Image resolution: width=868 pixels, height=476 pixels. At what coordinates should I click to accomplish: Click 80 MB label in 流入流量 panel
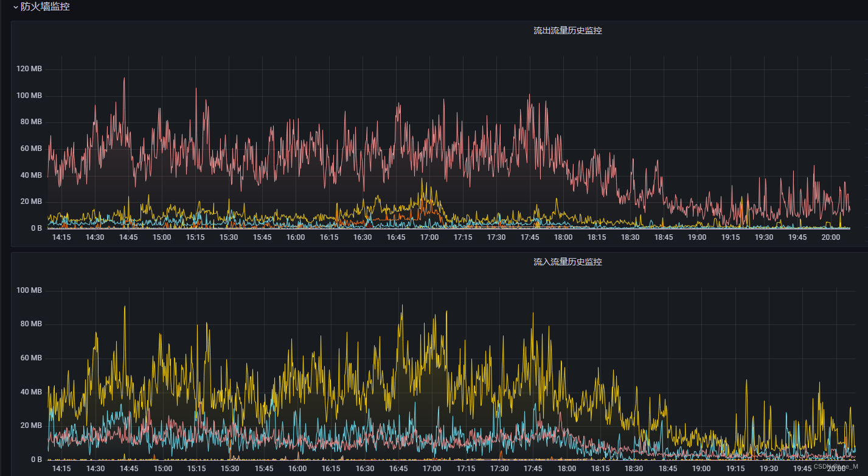[31, 324]
